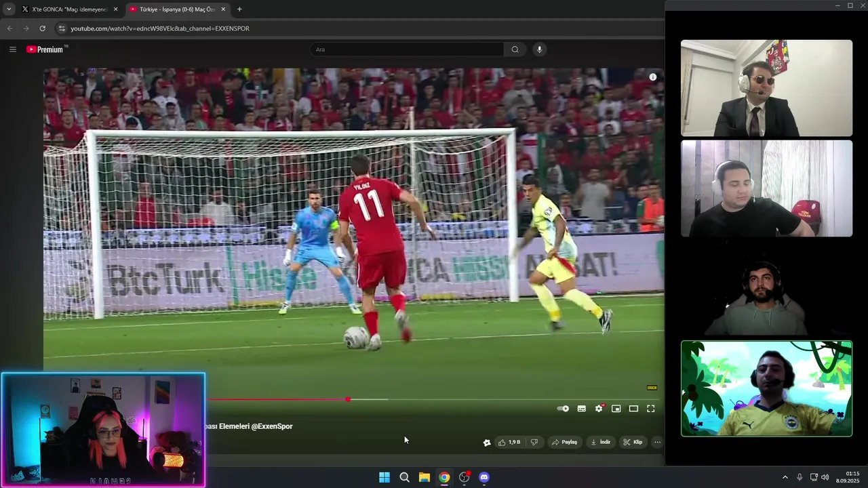Dislike the video

tap(534, 442)
